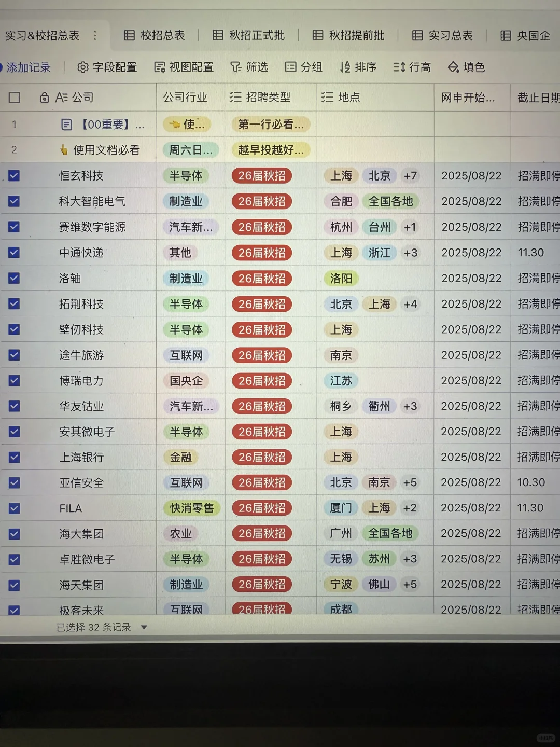This screenshot has width=560, height=747.
Task: Select the 博瑞电力 company cell
Action: point(81,381)
